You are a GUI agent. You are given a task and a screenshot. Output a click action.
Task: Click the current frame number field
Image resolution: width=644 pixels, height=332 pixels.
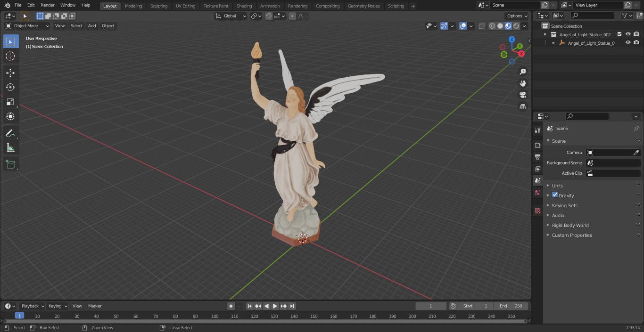(x=431, y=306)
